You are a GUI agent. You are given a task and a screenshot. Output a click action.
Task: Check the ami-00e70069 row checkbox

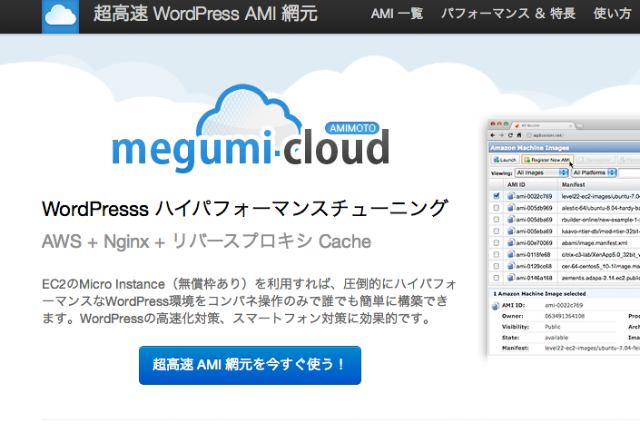(x=496, y=243)
